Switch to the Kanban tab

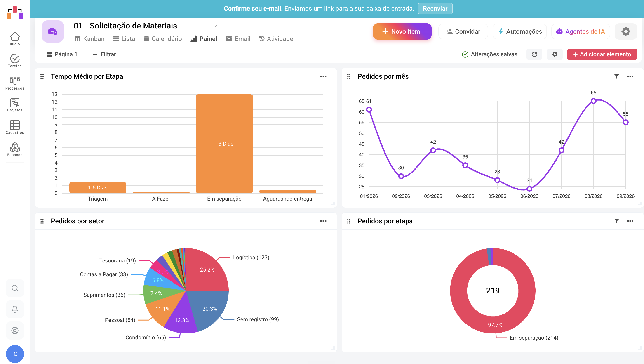point(89,39)
